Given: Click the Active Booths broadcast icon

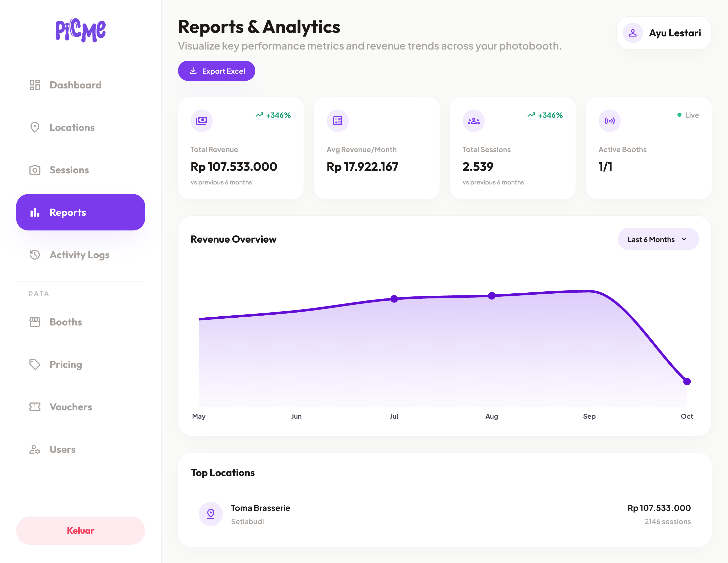Looking at the screenshot, I should pyautogui.click(x=610, y=121).
